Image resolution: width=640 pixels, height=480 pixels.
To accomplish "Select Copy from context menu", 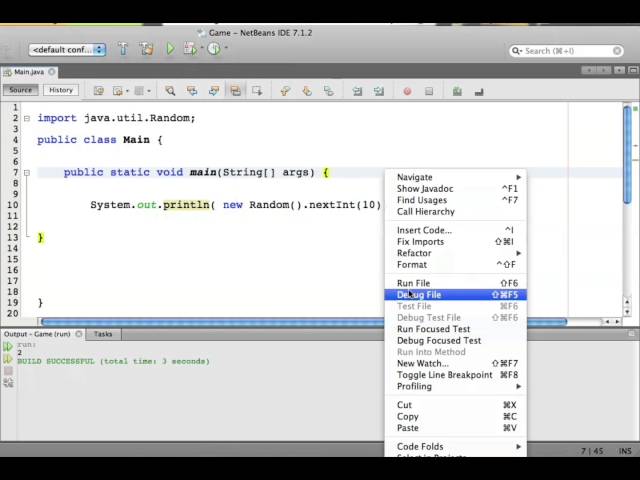I will 456,416.
